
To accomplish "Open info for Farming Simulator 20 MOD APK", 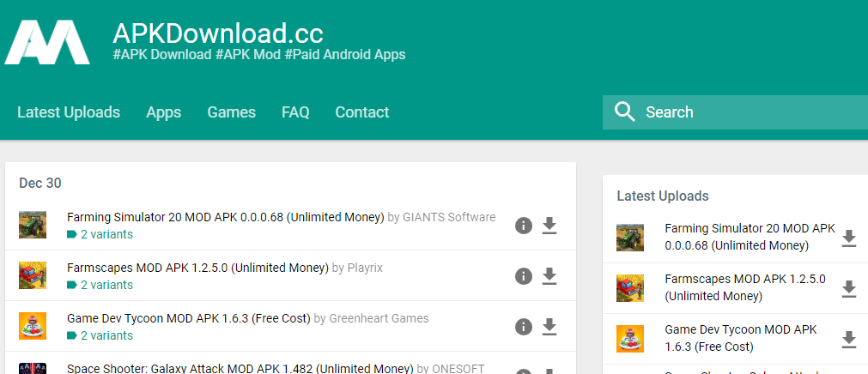I will [x=523, y=226].
